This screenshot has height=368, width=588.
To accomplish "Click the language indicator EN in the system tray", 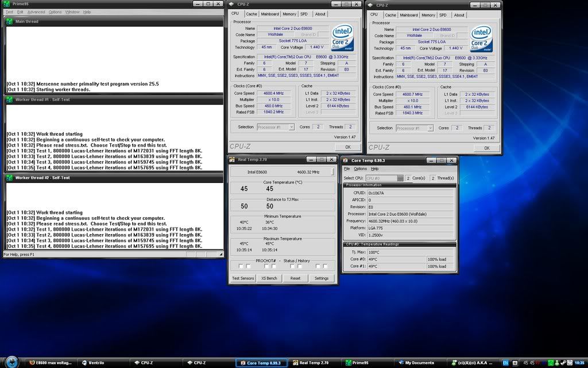I will (x=505, y=363).
